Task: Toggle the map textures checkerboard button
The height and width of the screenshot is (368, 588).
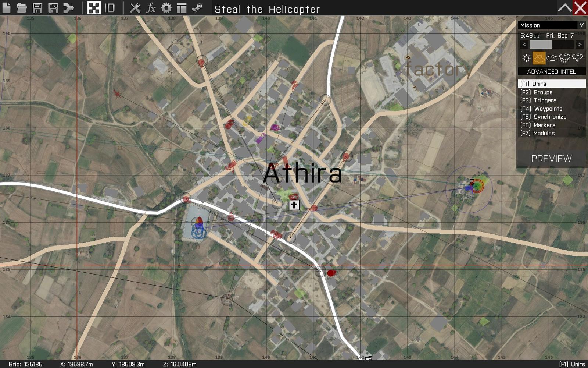Action: [94, 8]
